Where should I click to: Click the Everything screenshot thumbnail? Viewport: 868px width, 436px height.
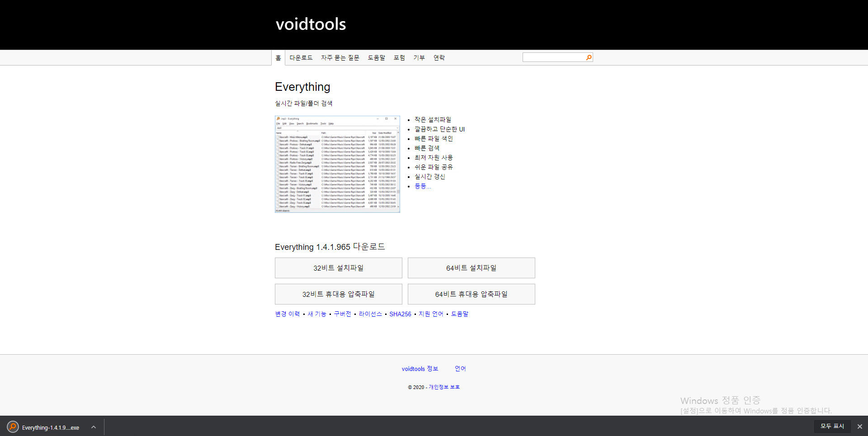coord(337,164)
